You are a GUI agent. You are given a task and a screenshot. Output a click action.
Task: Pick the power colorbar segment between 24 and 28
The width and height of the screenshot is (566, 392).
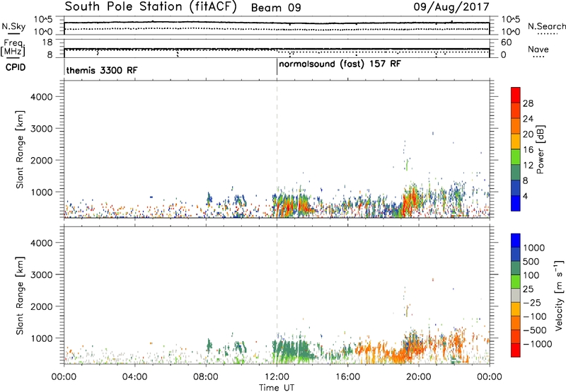point(516,110)
